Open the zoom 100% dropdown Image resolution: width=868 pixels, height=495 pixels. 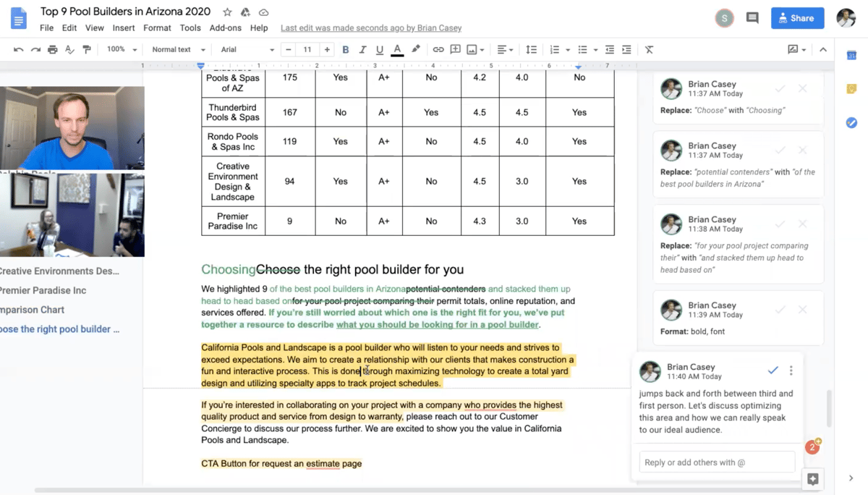122,49
